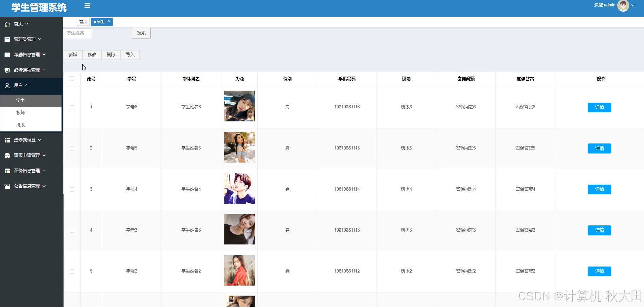Check the row checkbox for 学号5

[x=72, y=148]
